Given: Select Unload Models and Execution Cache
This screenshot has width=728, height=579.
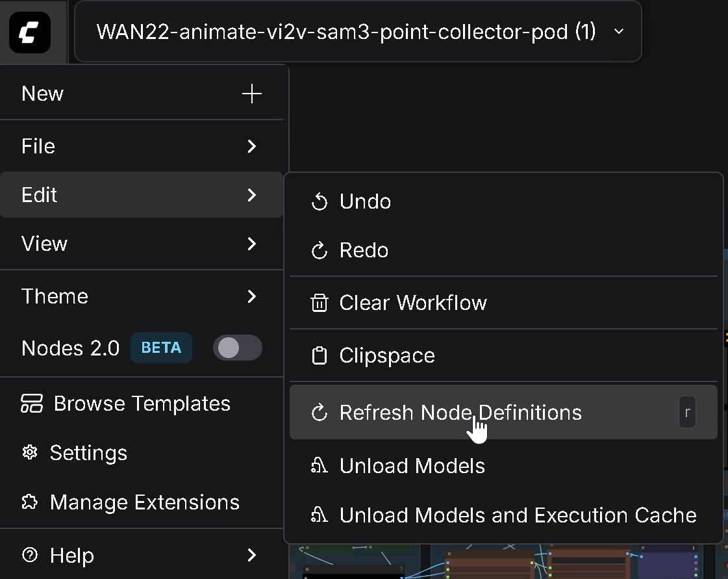Looking at the screenshot, I should [x=518, y=515].
